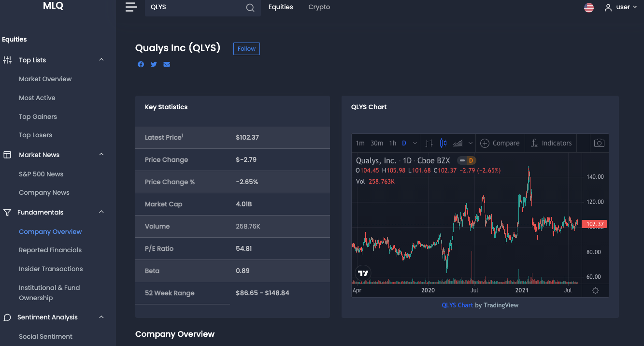This screenshot has height=346, width=644.
Task: Click the P/E Ratio value 54.81
Action: click(x=244, y=249)
